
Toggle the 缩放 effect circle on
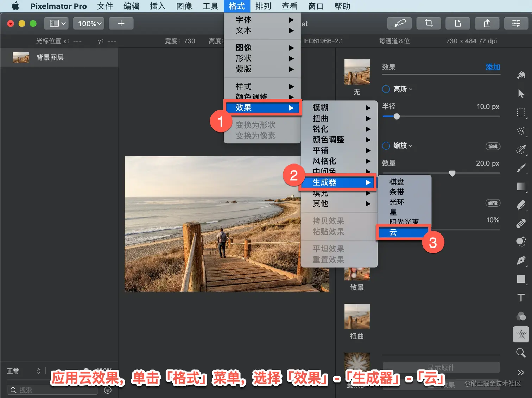tap(386, 146)
